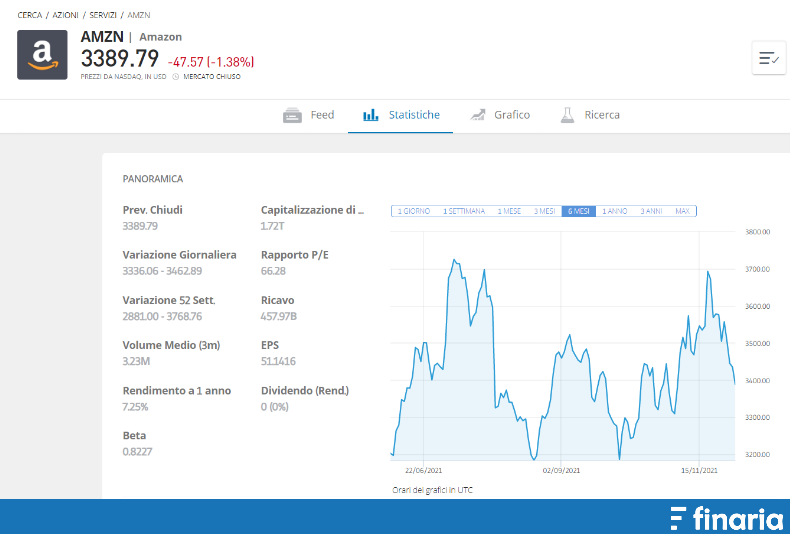Click the Beta value 0.8227
Screen dimensions: 790x534
coord(137,451)
